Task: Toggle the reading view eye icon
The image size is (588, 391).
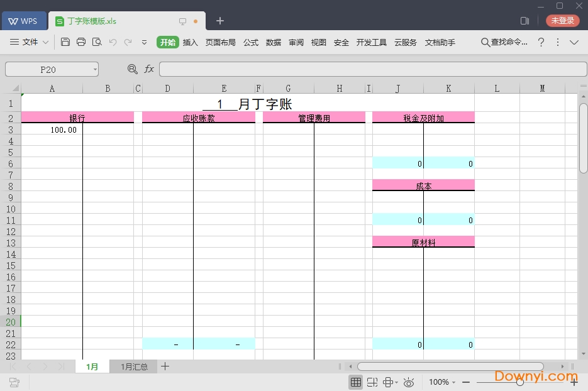Action: point(409,382)
